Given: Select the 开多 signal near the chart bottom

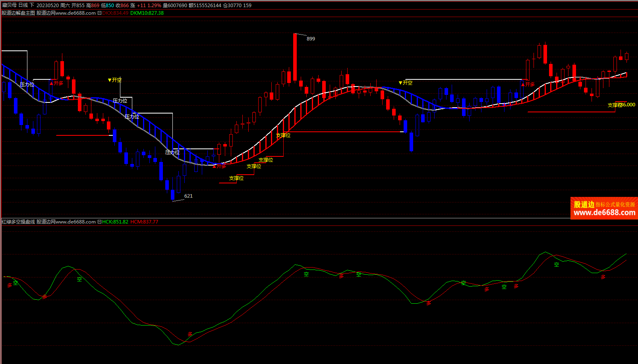Looking at the screenshot, I should (219, 166).
